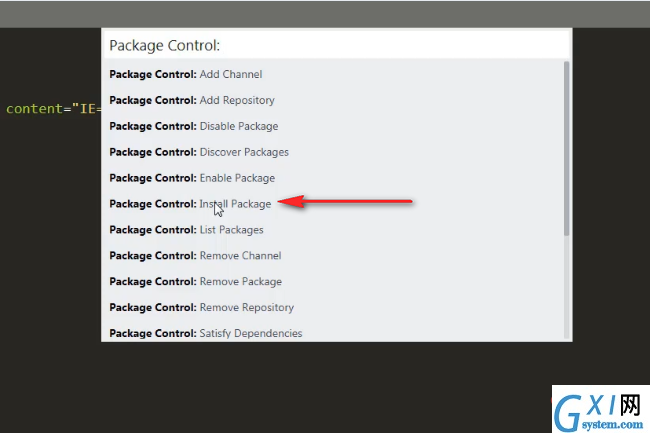Select Package Control: Remove Channel
The image size is (650, 433).
333,255
